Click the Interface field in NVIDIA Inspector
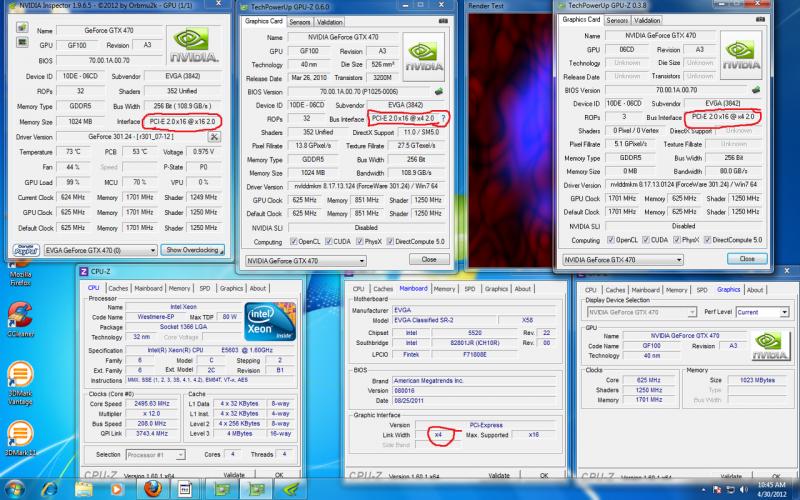The image size is (800, 500). [182, 121]
